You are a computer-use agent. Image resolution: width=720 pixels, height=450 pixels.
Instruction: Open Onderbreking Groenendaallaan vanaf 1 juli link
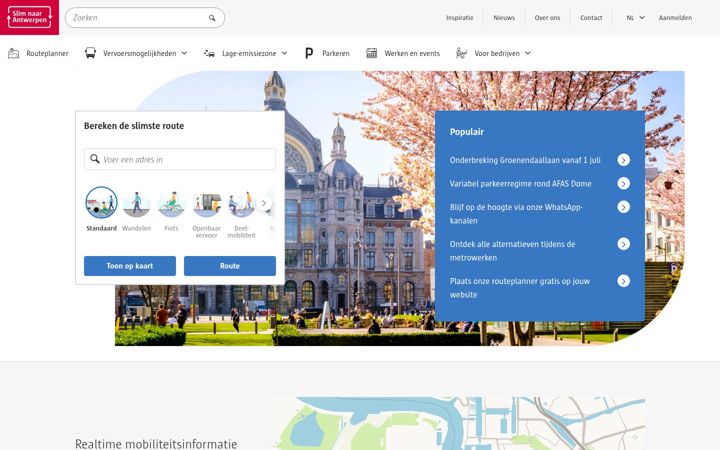(x=525, y=160)
